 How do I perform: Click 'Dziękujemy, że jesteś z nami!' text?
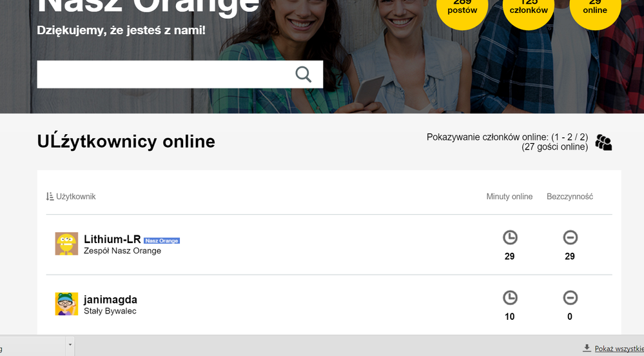[121, 30]
